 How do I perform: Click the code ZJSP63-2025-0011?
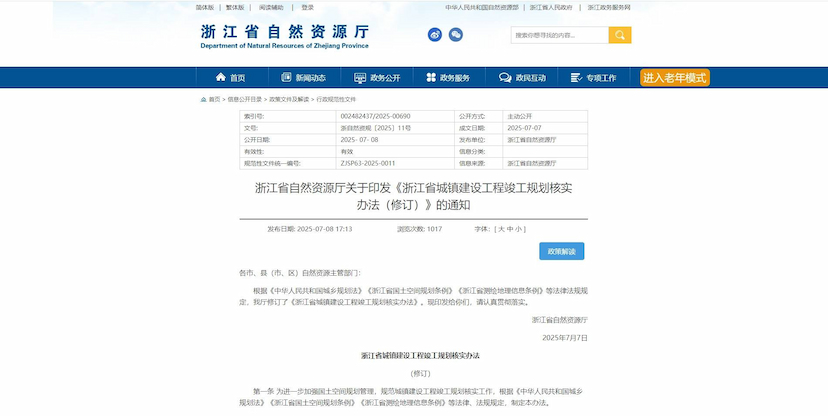368,164
